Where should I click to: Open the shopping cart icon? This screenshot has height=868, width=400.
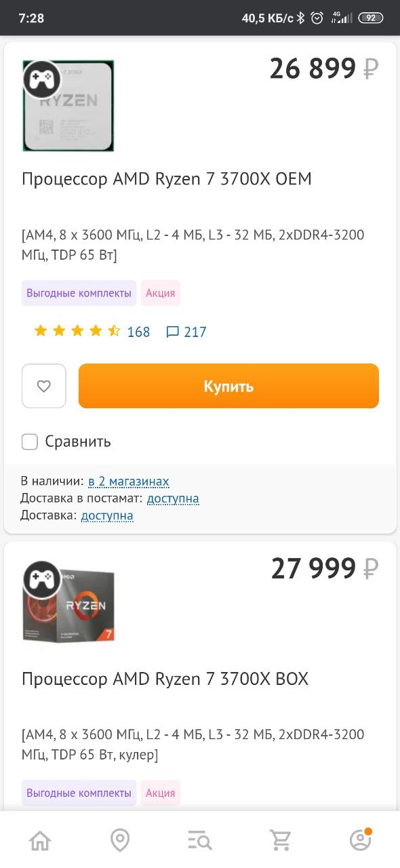point(281,840)
